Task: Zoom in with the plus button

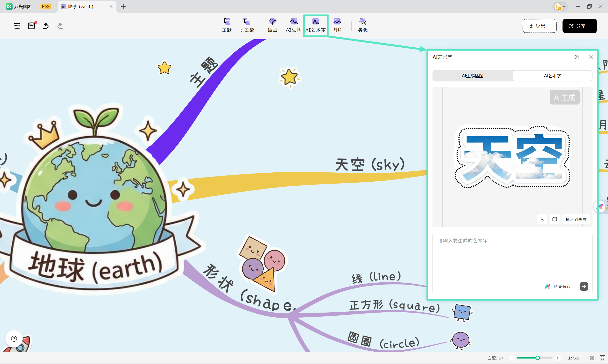Action: pyautogui.click(x=558, y=358)
